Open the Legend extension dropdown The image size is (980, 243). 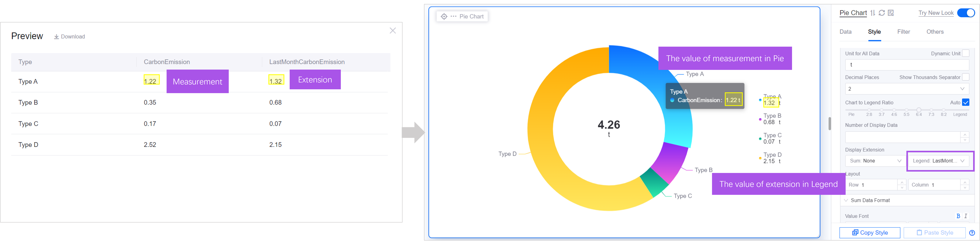pyautogui.click(x=938, y=161)
